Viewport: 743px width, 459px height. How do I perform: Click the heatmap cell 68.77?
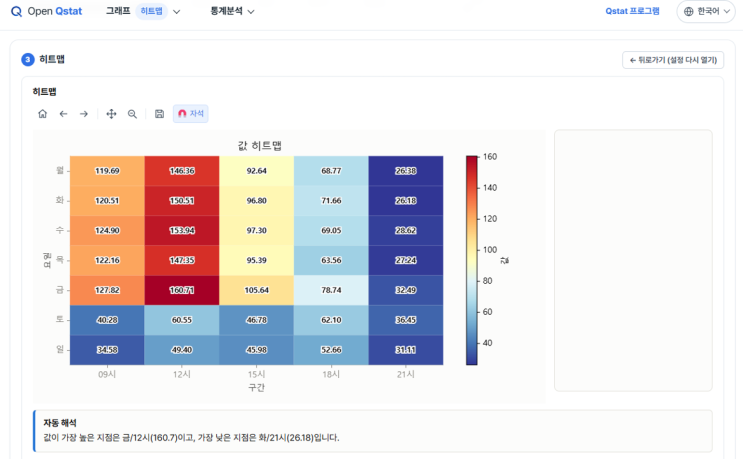[x=331, y=171]
